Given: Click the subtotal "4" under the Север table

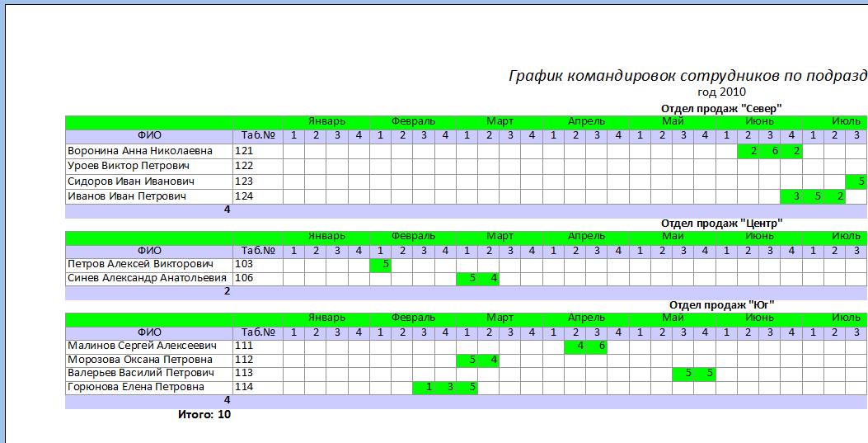Looking at the screenshot, I should tap(227, 210).
